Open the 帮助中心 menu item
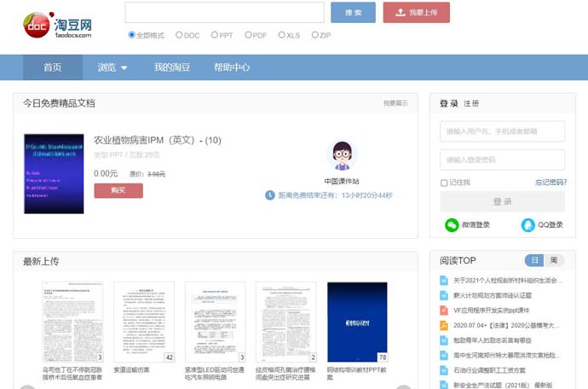 232,67
